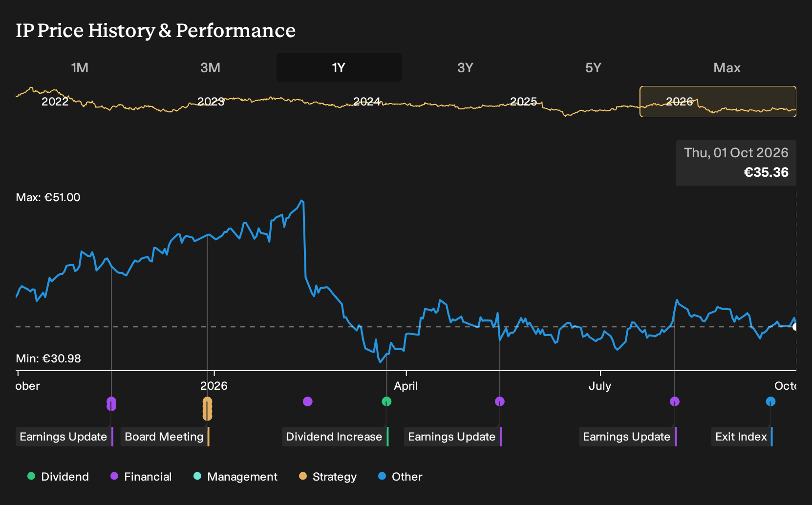The width and height of the screenshot is (812, 505).
Task: Switch to the 3Y time range
Action: coord(465,67)
